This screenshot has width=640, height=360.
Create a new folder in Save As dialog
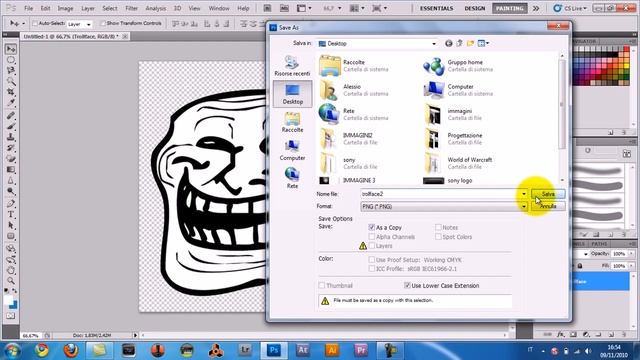point(470,43)
